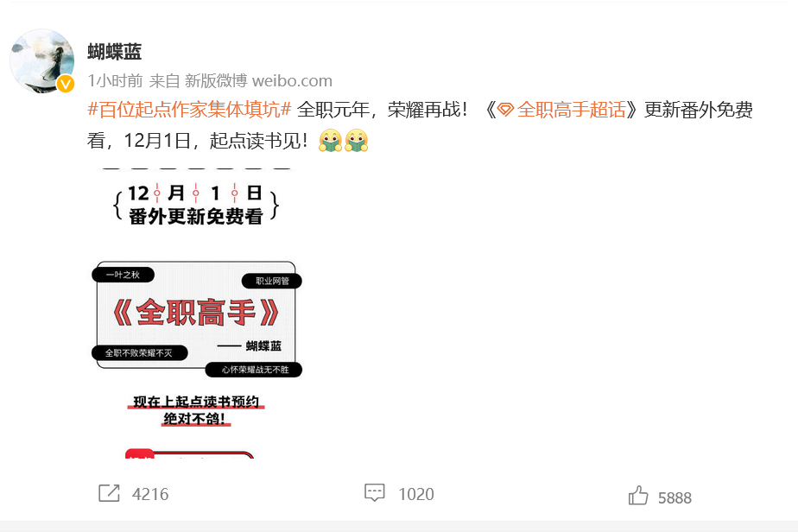Click the 现在上起点读书预约 text in image

pos(196,402)
